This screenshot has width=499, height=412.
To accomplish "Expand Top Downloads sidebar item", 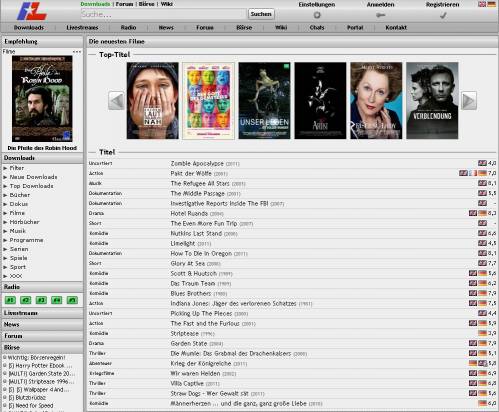I will [x=31, y=186].
